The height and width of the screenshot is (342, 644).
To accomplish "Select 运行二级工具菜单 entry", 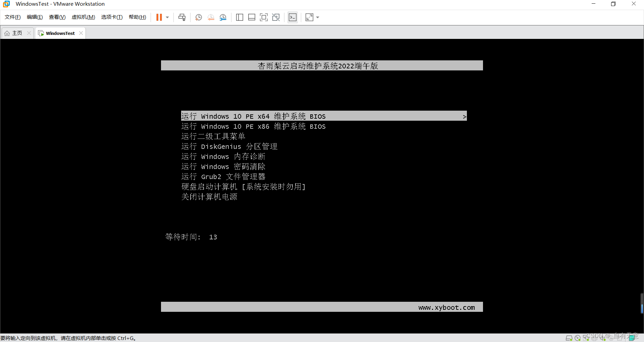I will [213, 136].
